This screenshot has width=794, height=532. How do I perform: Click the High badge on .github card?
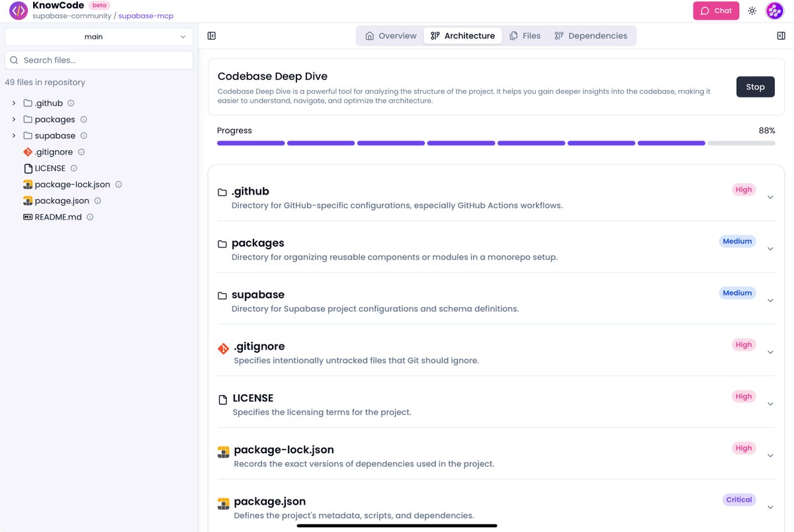[x=744, y=190]
